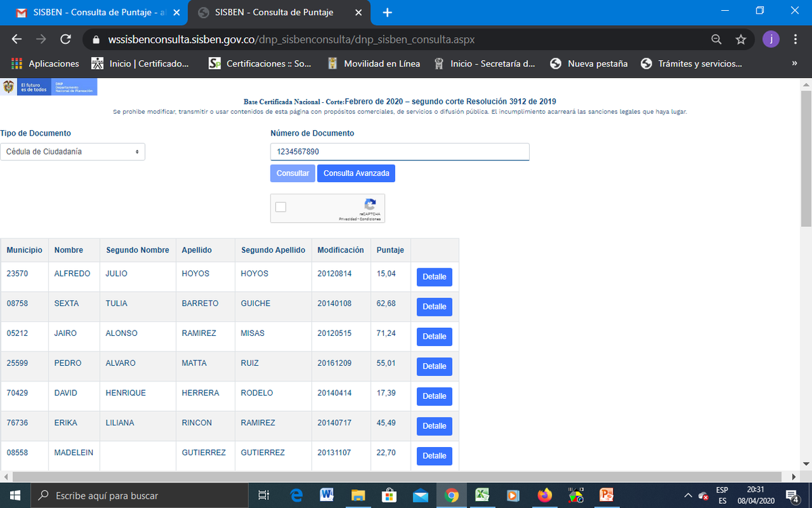Open Microsoft Store from the taskbar
Screen dimensions: 812x508
(389, 495)
